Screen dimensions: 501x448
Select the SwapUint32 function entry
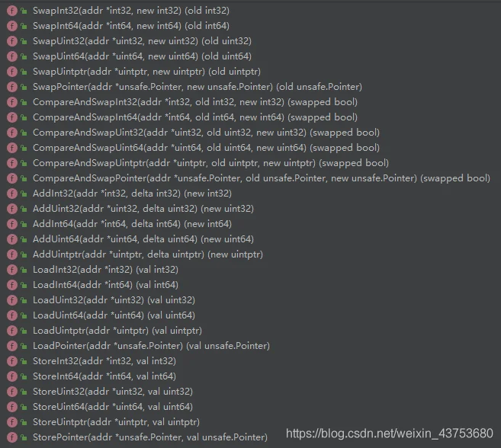tap(142, 41)
